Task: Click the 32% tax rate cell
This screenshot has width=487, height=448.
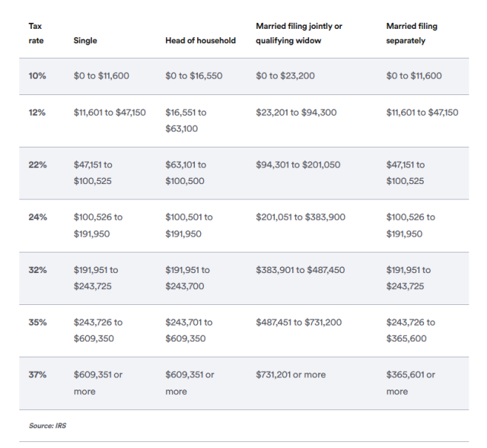Action: [37, 269]
